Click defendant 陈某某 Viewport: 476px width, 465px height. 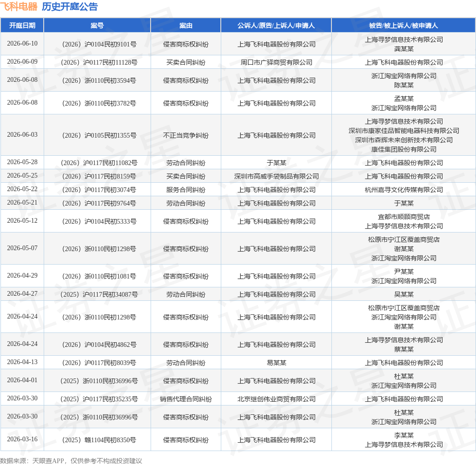pyautogui.click(x=404, y=86)
